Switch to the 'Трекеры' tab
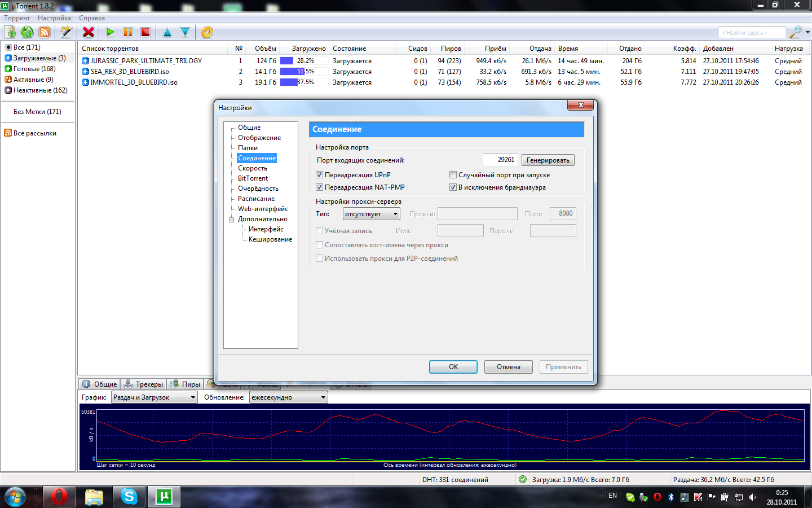 (143, 384)
